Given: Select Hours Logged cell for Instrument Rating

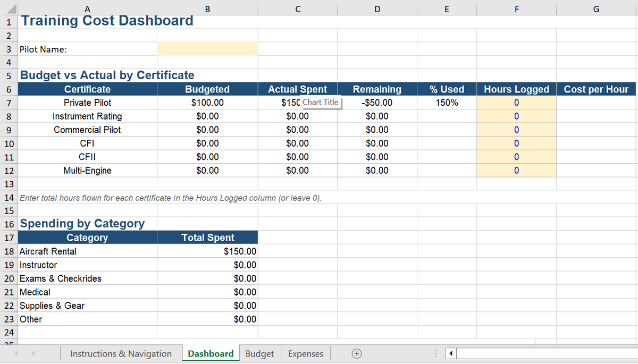Looking at the screenshot, I should point(516,116).
